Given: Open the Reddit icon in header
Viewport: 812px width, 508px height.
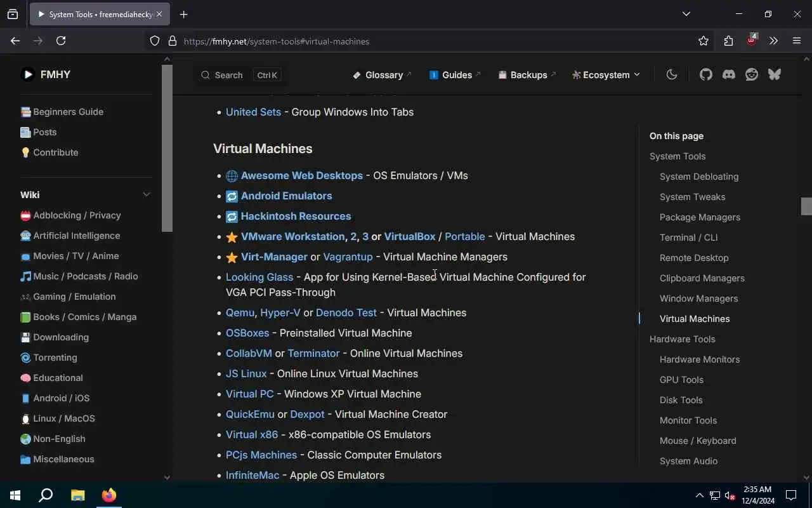Looking at the screenshot, I should pos(752,74).
